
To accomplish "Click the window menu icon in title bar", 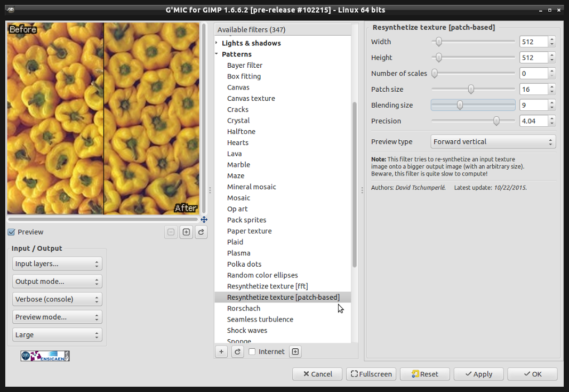I will pyautogui.click(x=11, y=10).
